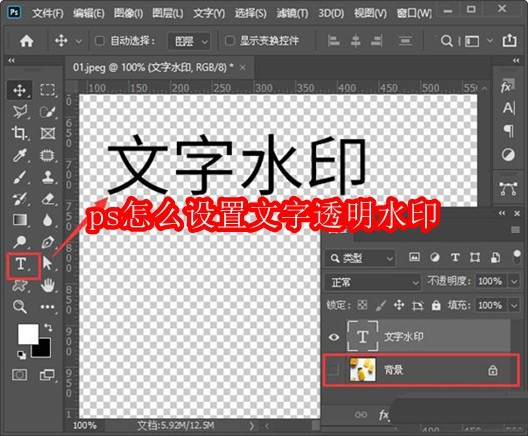This screenshot has width=528, height=436.
Task: Toggle layer filtering on/off switch
Action: pyautogui.click(x=516, y=257)
